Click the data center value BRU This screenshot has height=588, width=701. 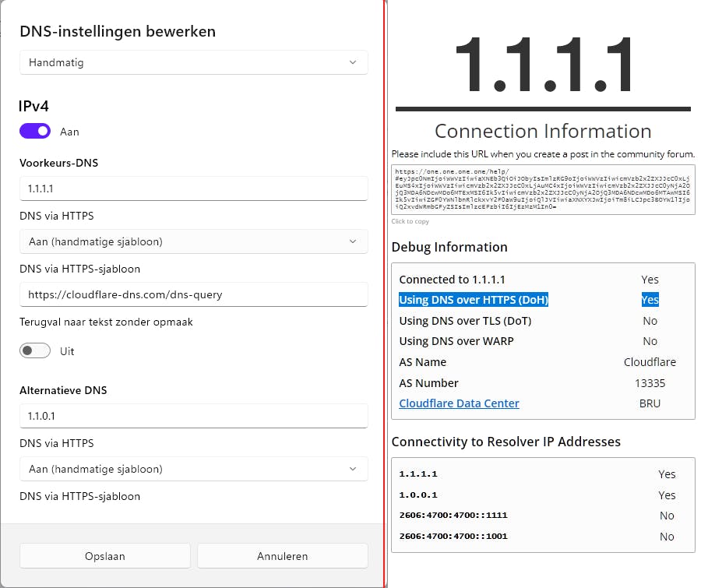coord(650,403)
